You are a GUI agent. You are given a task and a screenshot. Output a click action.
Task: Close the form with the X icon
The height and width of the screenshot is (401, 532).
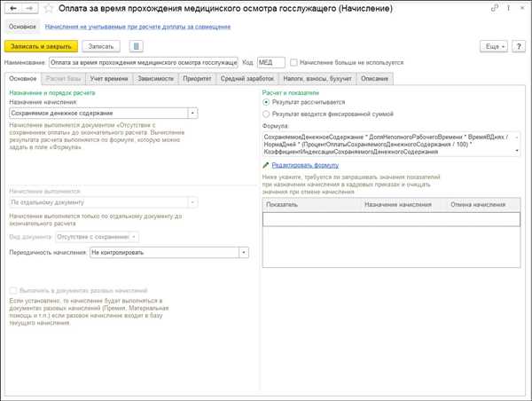click(x=521, y=9)
